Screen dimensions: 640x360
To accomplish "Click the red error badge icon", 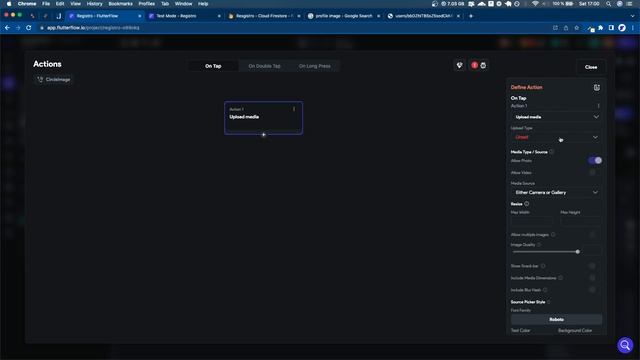I will point(474,65).
